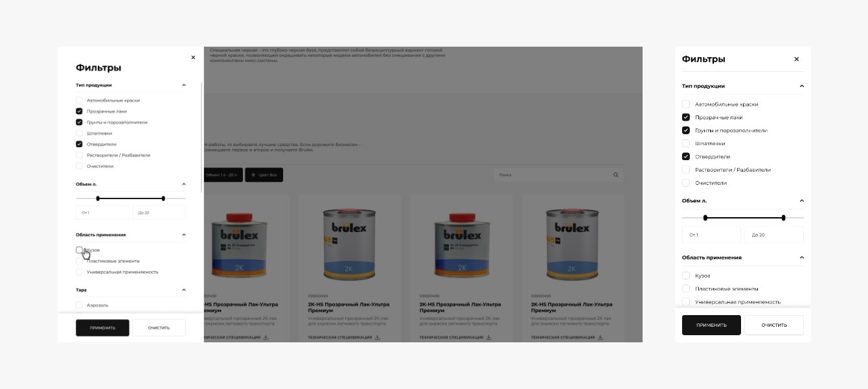This screenshot has height=389, width=868.
Task: Click ПРИМЕНИТЬ button in right panel
Action: point(711,325)
